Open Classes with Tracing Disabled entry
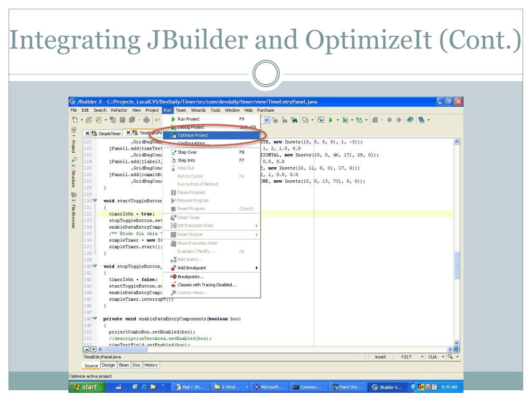The height and width of the screenshot is (399, 532). [x=212, y=285]
